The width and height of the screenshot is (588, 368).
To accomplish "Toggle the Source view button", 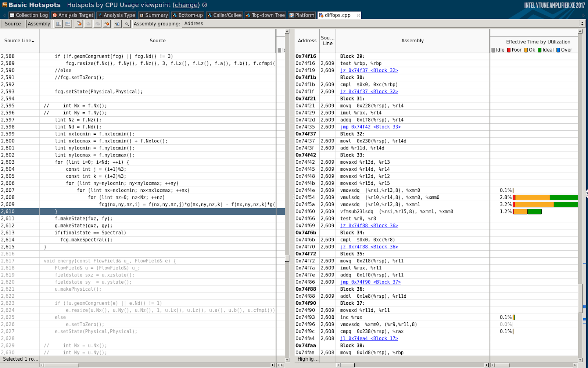I will pyautogui.click(x=13, y=24).
